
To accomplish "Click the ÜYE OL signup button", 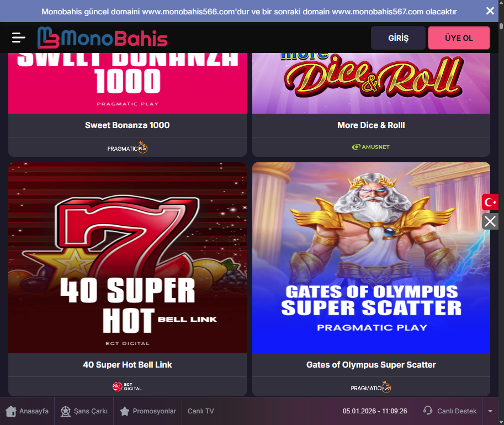I will tap(459, 38).
